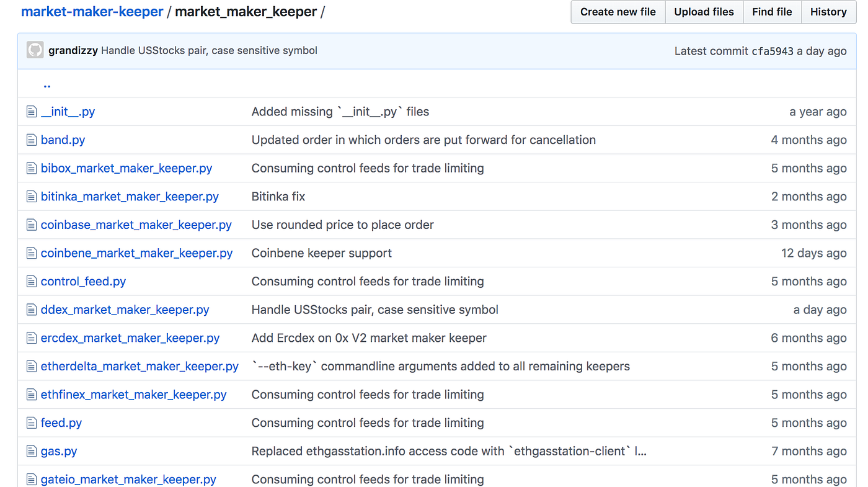Click file icon beside __init__.py
The width and height of the screenshot is (868, 487).
click(32, 112)
